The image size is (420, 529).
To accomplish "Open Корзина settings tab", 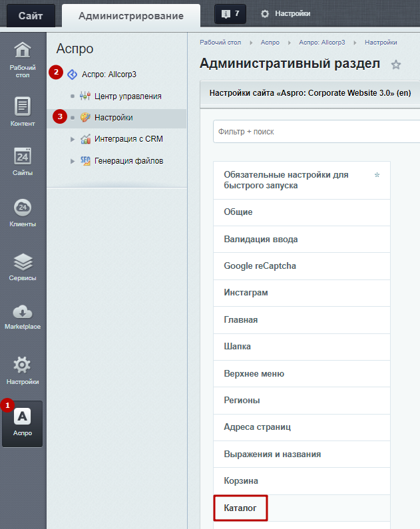I will [x=302, y=480].
